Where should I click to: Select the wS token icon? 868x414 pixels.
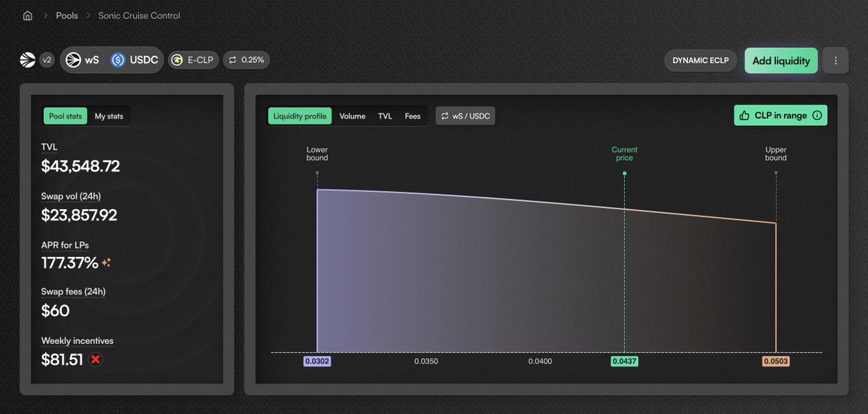tap(73, 60)
